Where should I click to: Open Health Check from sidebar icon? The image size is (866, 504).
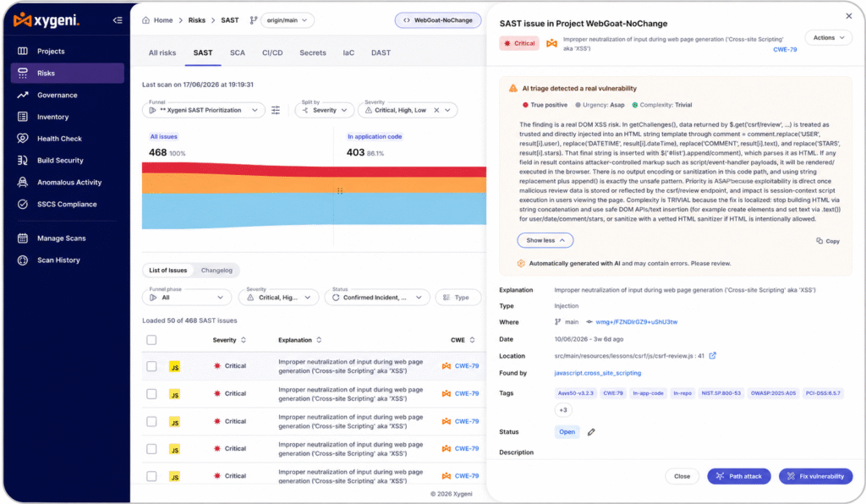pos(23,139)
